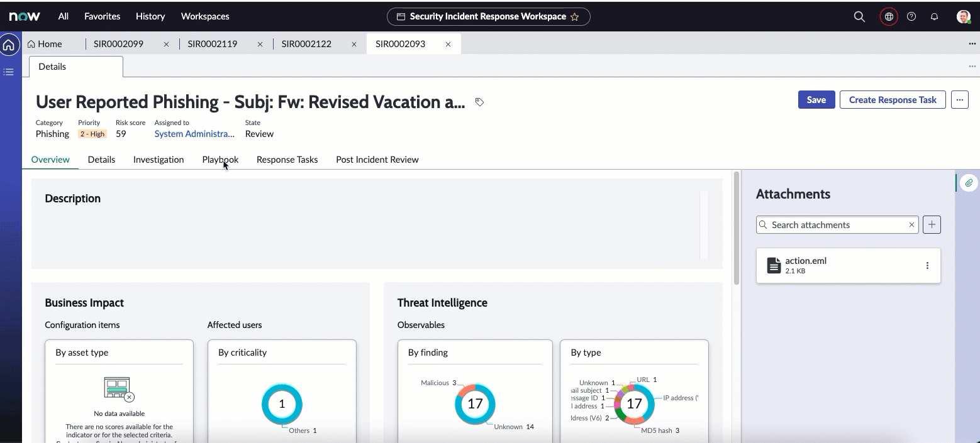Open the Investigation tab
The height and width of the screenshot is (443, 980).
point(159,160)
